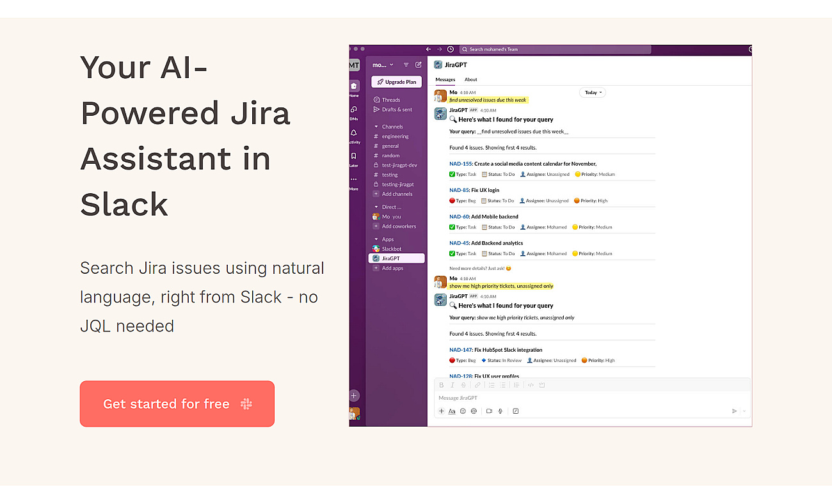The height and width of the screenshot is (504, 832).
Task: Open the send options dropdown arrow
Action: [x=744, y=411]
